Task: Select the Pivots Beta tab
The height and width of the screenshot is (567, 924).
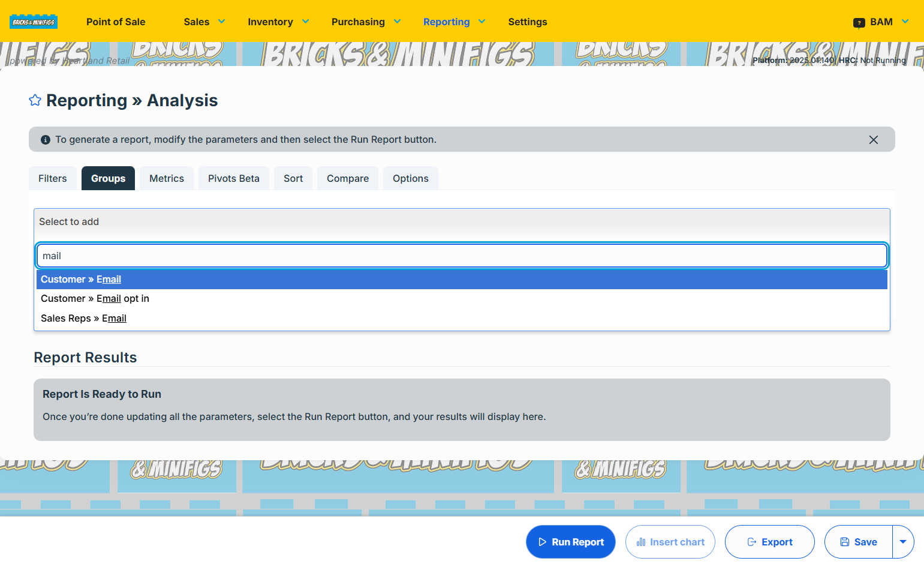Action: (234, 178)
